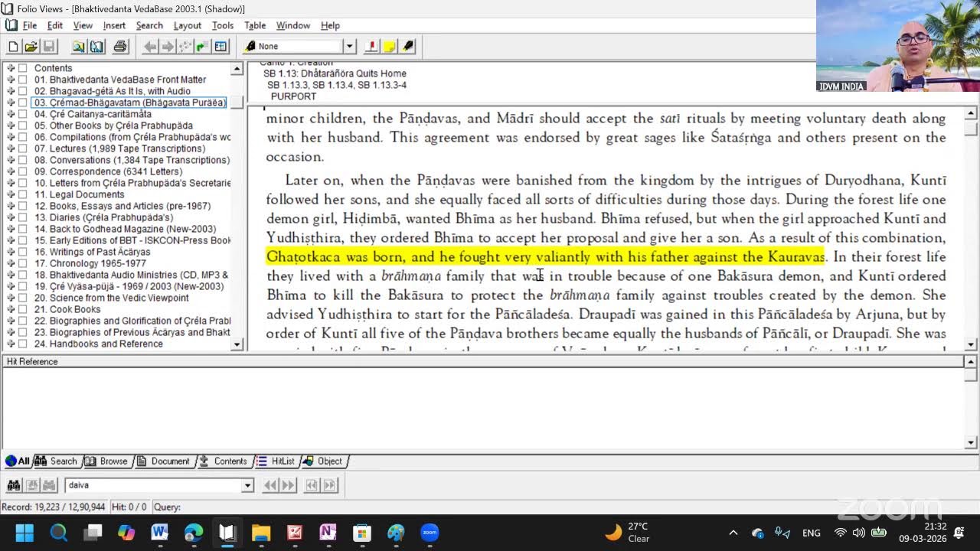Expand the 05. Other Books by Çréla Prabhupäda node

coord(11,126)
